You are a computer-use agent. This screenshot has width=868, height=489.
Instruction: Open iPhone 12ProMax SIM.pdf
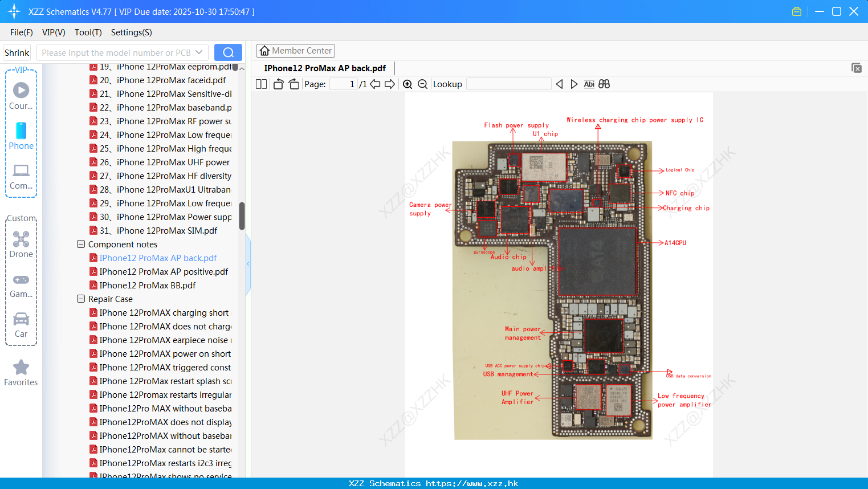pos(153,230)
